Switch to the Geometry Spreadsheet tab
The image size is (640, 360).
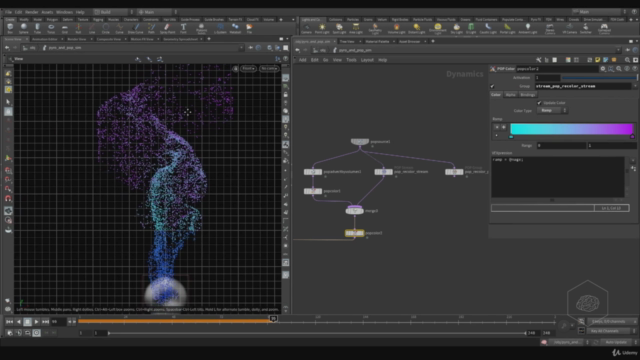pos(180,39)
